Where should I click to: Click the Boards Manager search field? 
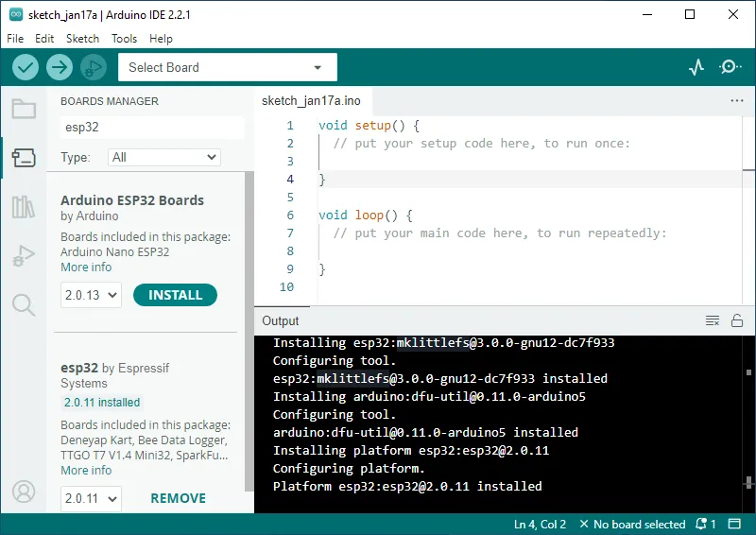(x=152, y=127)
